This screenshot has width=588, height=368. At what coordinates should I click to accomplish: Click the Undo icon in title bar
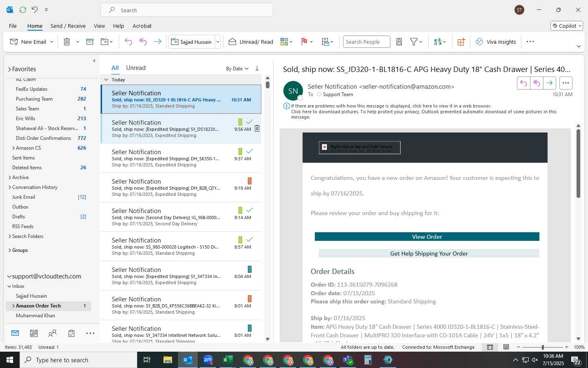pos(35,10)
